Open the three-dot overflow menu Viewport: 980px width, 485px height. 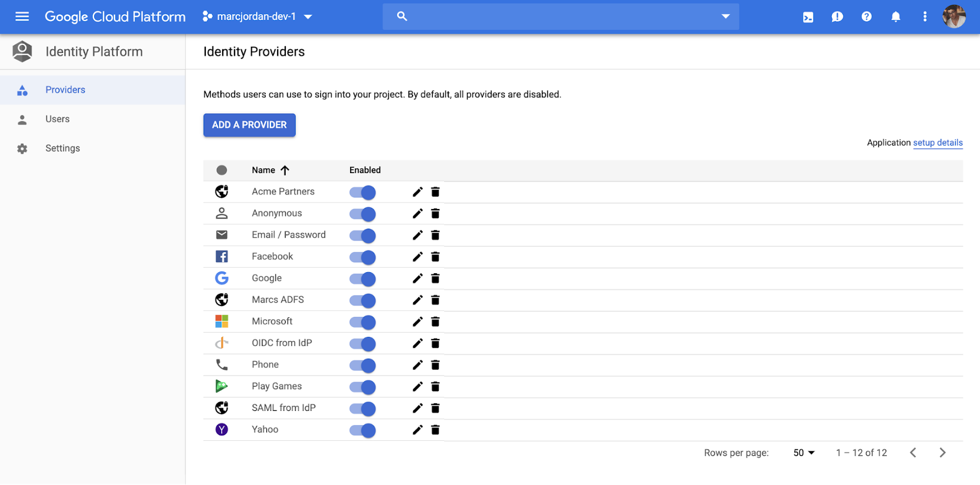(924, 16)
